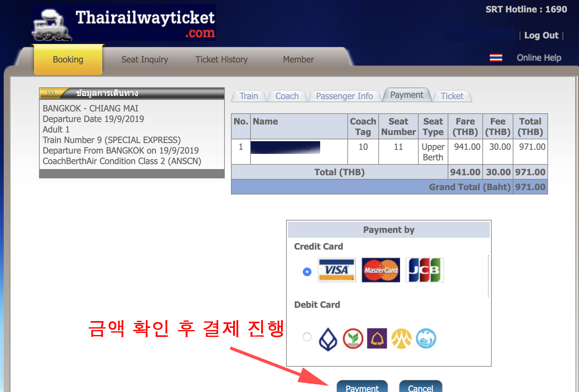Click the Thai flag language icon
This screenshot has height=392, width=579.
tap(496, 58)
